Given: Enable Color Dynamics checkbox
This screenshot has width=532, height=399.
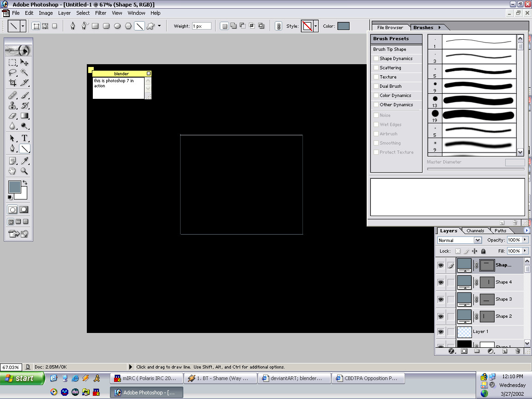Looking at the screenshot, I should [376, 95].
